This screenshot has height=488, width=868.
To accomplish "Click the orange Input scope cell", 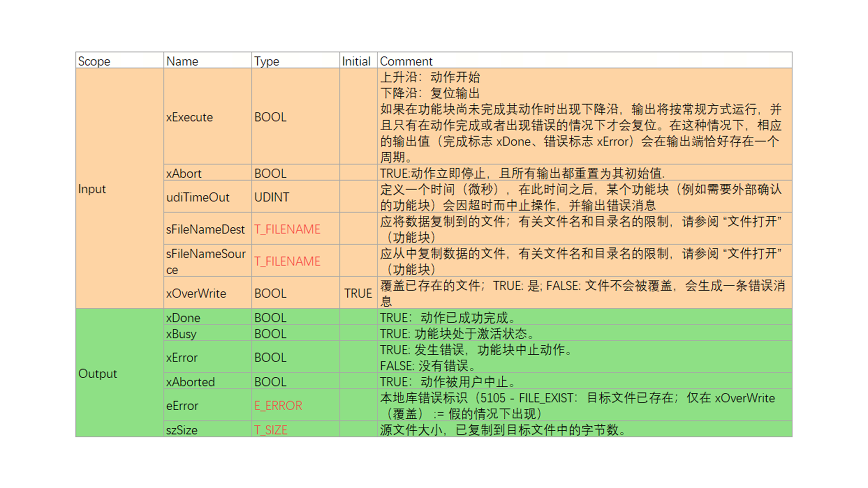I will click(92, 189).
